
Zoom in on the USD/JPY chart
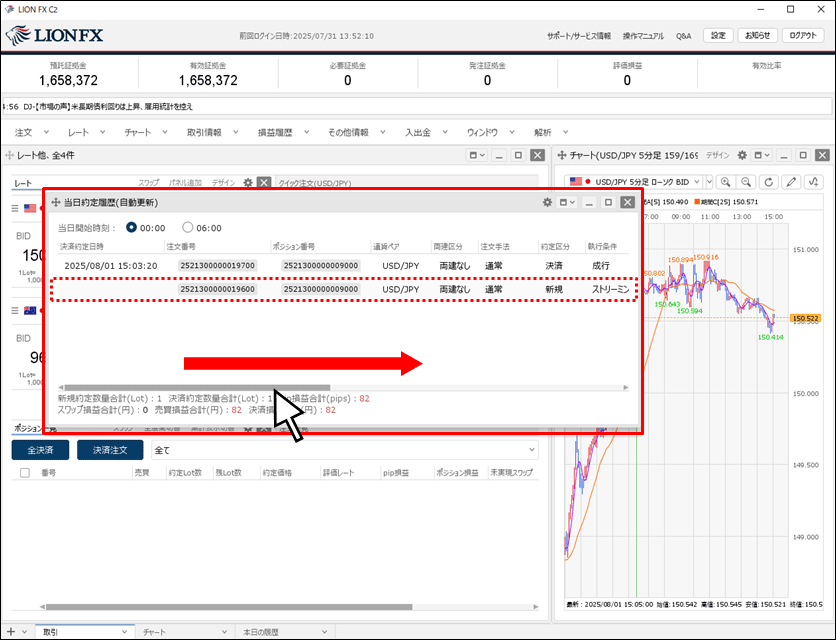tap(724, 183)
